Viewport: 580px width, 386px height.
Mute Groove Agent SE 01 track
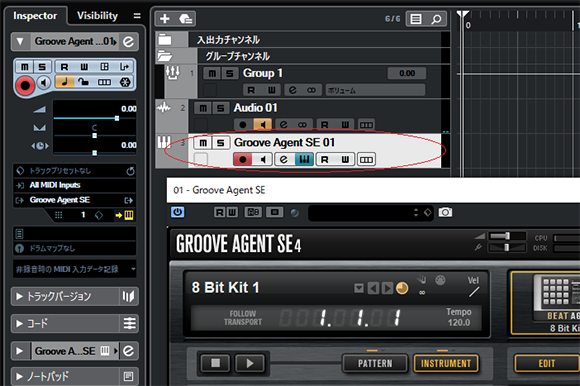pyautogui.click(x=203, y=143)
